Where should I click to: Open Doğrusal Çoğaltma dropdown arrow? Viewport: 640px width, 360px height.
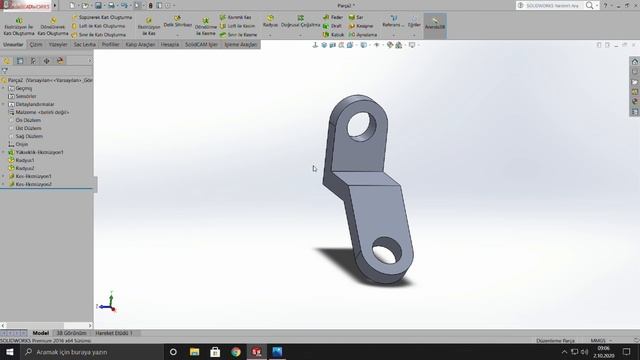coord(300,35)
